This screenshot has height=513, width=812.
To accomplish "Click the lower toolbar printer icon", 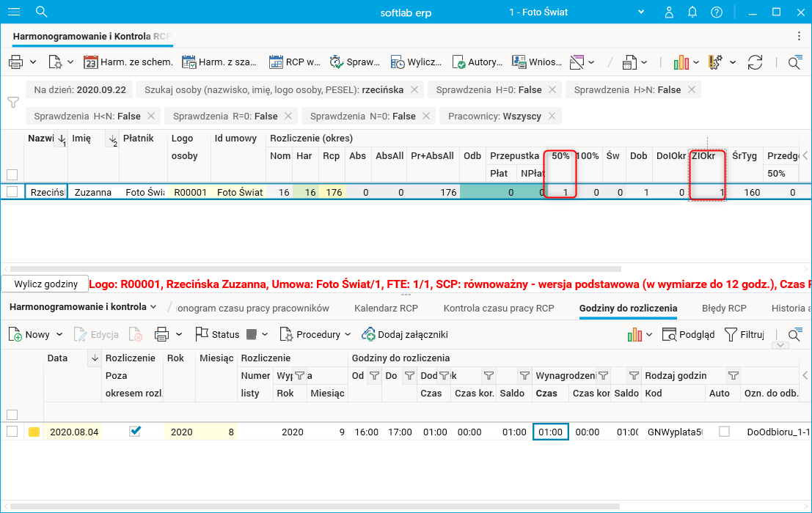I will pyautogui.click(x=161, y=335).
